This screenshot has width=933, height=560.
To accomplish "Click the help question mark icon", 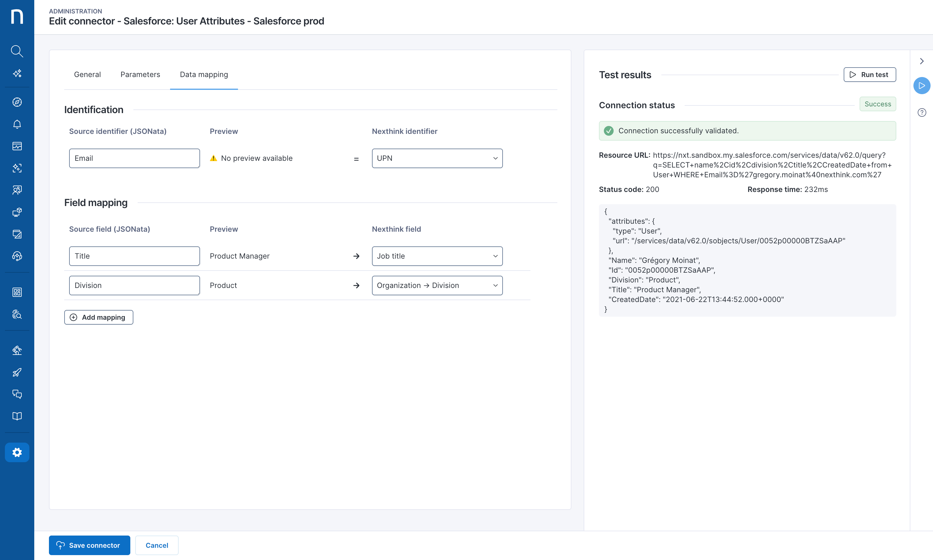I will [922, 112].
